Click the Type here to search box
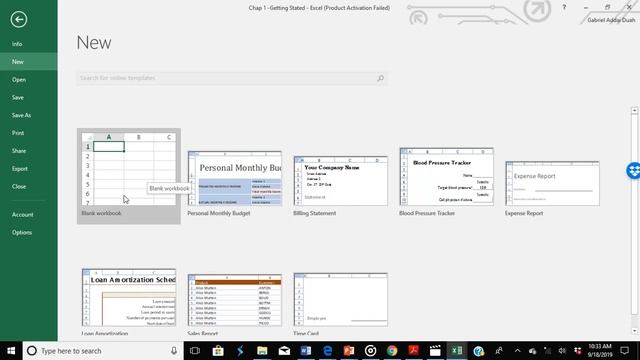 pos(102,351)
